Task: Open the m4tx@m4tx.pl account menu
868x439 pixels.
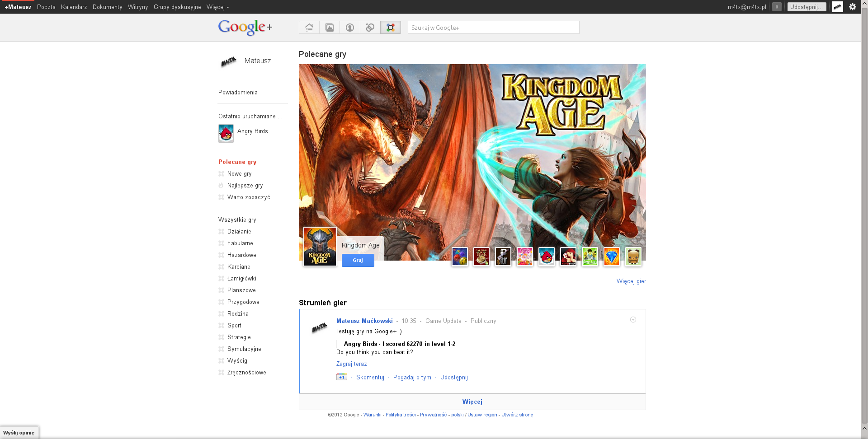Action: [747, 7]
